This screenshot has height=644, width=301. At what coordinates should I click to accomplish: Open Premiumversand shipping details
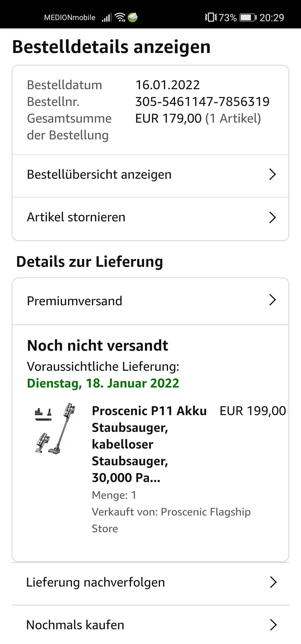coord(75,301)
